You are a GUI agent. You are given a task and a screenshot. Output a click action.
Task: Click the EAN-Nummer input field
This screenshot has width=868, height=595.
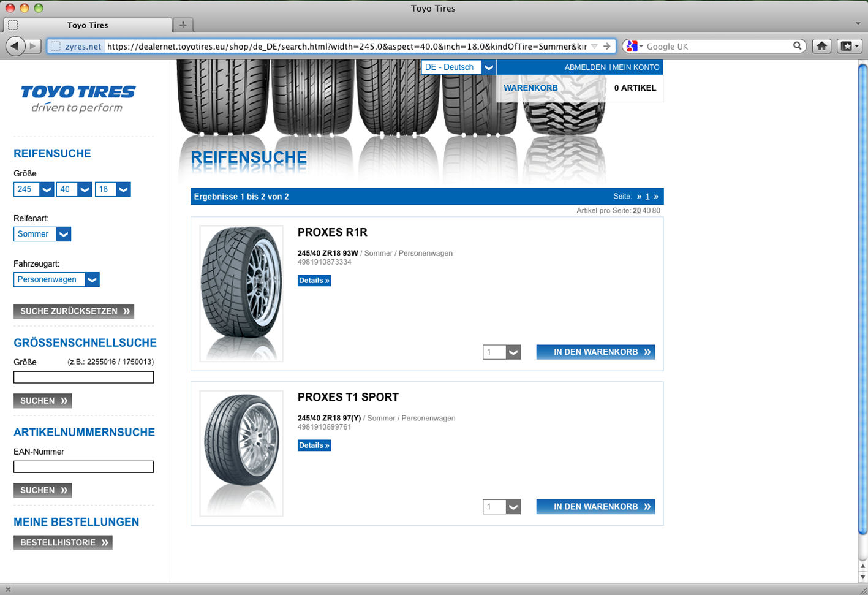click(x=83, y=467)
